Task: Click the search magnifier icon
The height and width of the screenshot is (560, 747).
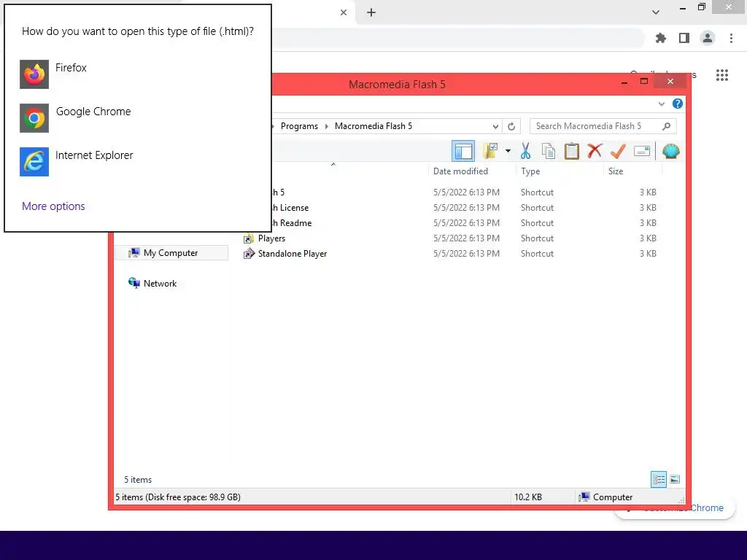Action: [x=667, y=126]
